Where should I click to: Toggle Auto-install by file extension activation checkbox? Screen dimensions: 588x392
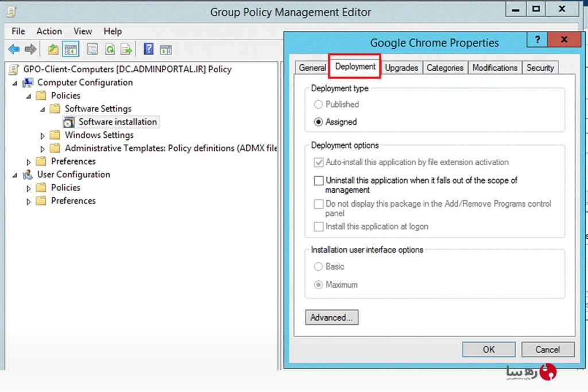tap(319, 162)
